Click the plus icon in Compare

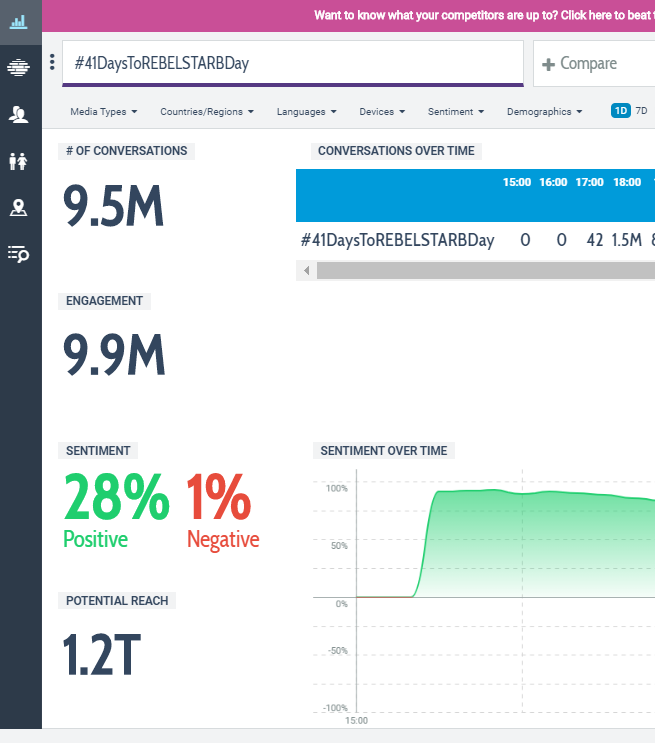pos(548,64)
